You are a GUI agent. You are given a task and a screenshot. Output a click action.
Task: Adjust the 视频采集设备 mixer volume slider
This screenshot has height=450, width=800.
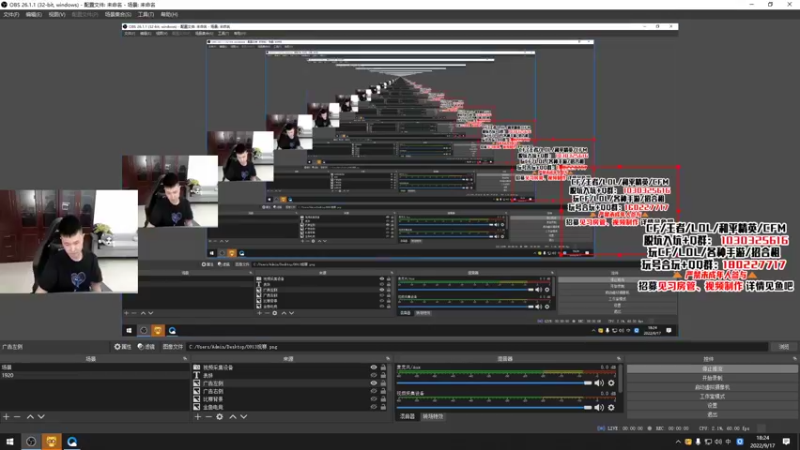tap(494, 407)
